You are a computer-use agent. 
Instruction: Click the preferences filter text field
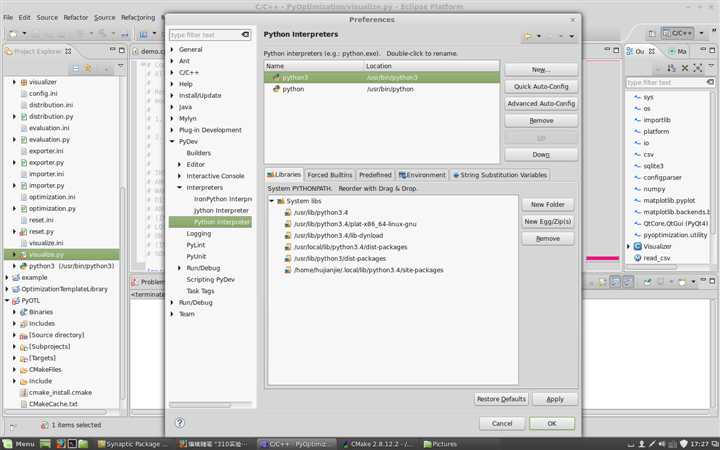205,35
